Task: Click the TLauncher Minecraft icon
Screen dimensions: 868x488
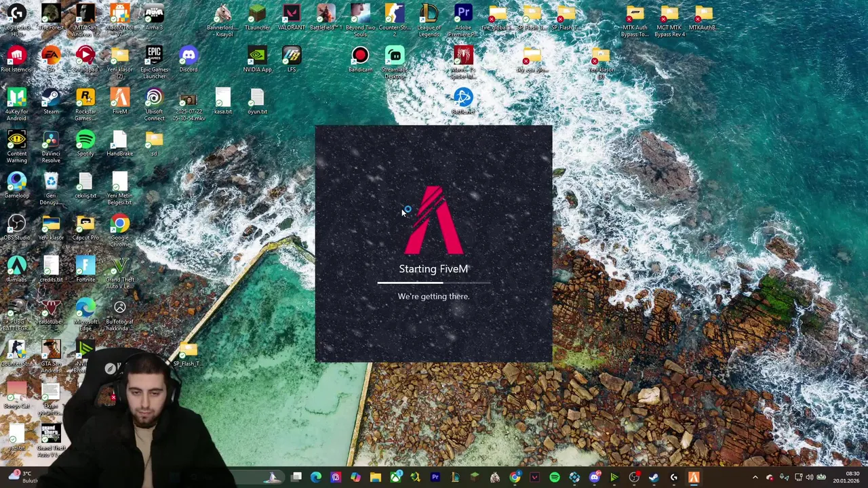Action: pos(257,18)
